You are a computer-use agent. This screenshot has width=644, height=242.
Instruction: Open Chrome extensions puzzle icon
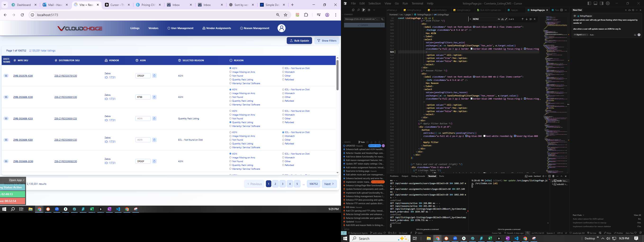(x=306, y=15)
